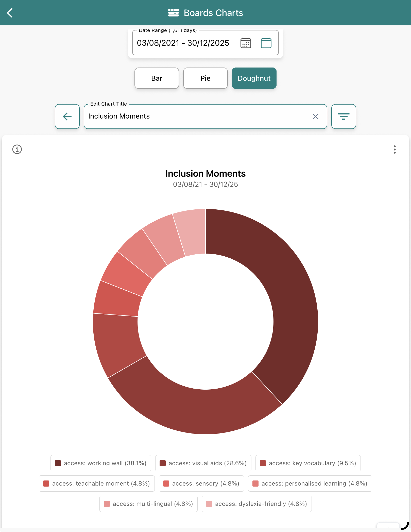Click the key vocabulary color swatch
Viewport: 411px width, 532px height.
[263, 463]
